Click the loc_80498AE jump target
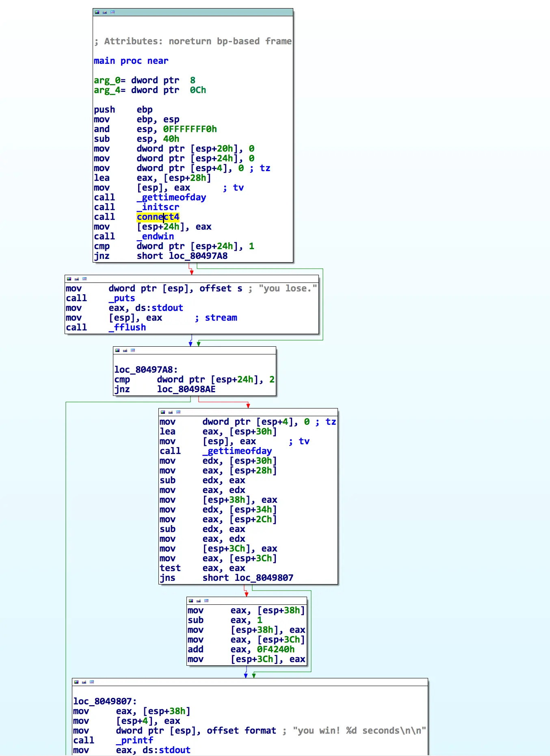 pyautogui.click(x=186, y=389)
